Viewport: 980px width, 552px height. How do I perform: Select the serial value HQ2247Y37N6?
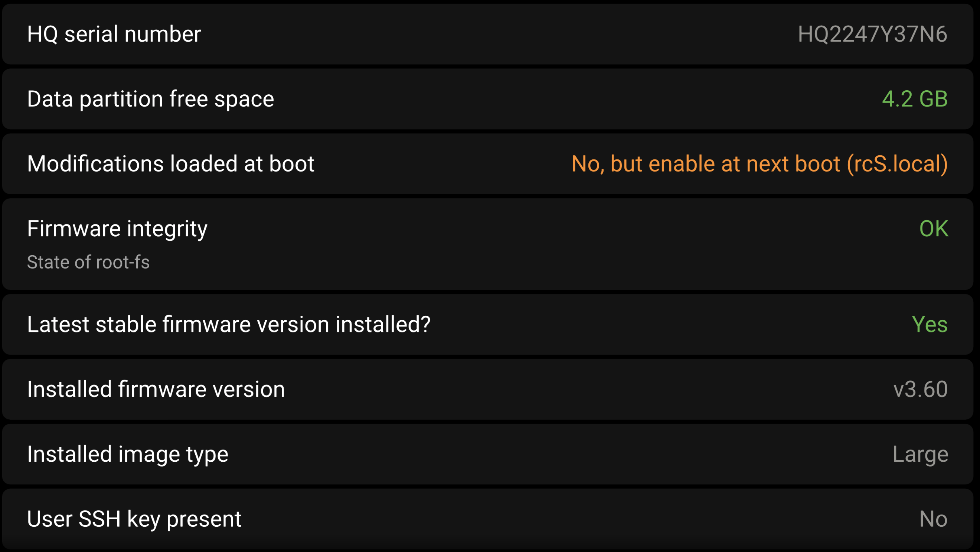(872, 34)
